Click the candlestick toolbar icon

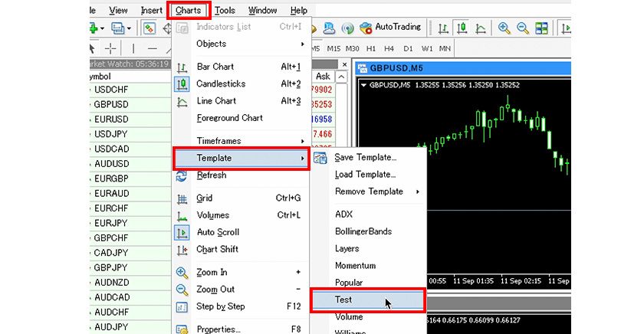462,28
